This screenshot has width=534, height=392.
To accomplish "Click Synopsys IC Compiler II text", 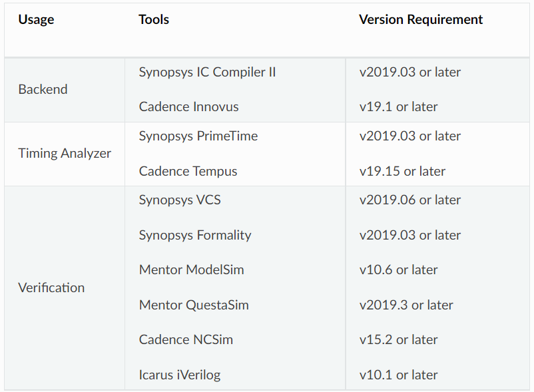I will [207, 72].
